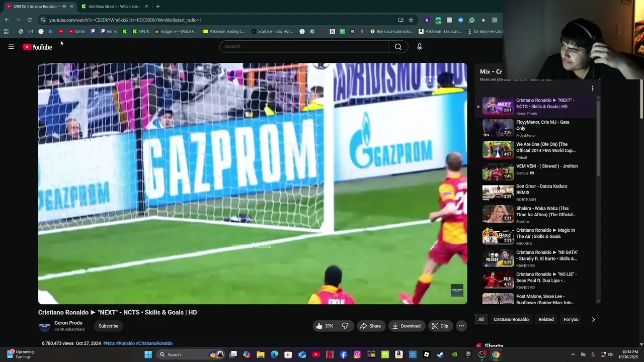
Task: Click the URL address bar
Action: [x=221, y=20]
